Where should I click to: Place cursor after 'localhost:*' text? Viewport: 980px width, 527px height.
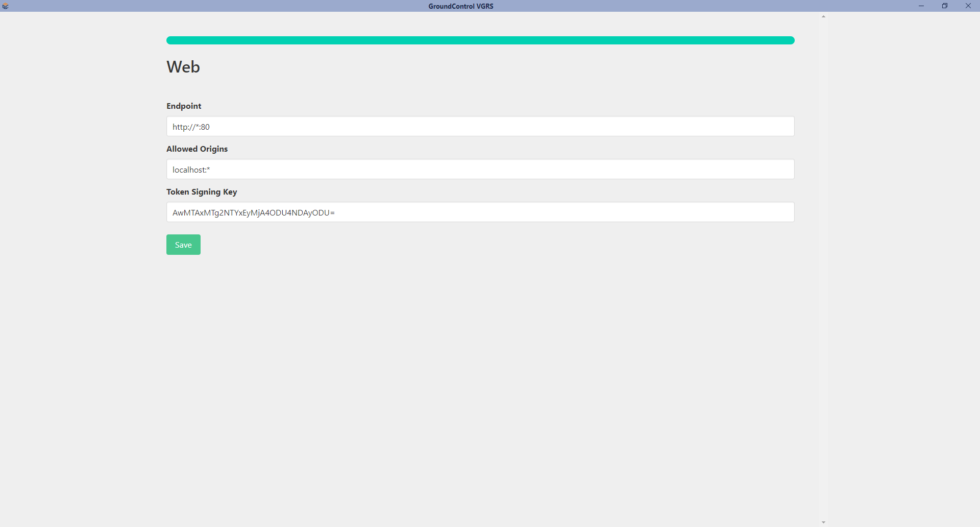(x=211, y=170)
